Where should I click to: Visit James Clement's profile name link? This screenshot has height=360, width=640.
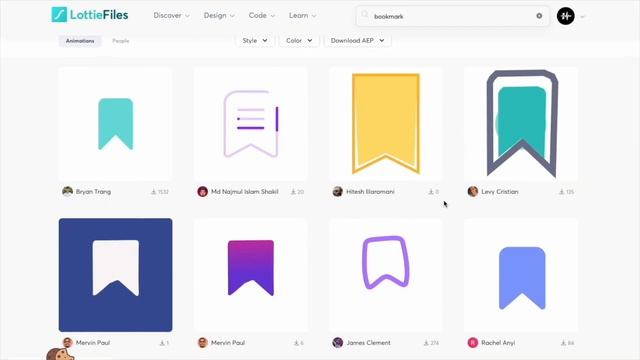click(369, 343)
